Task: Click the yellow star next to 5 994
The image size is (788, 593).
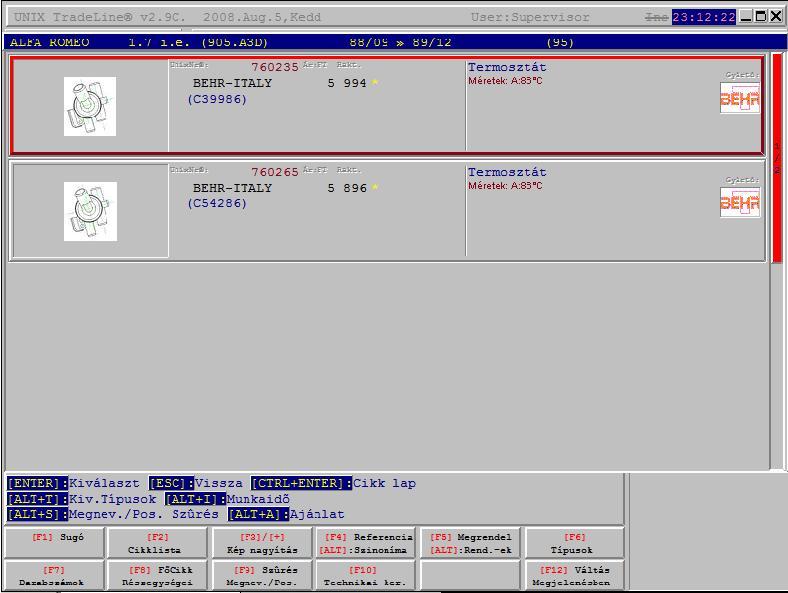Action: (x=375, y=82)
